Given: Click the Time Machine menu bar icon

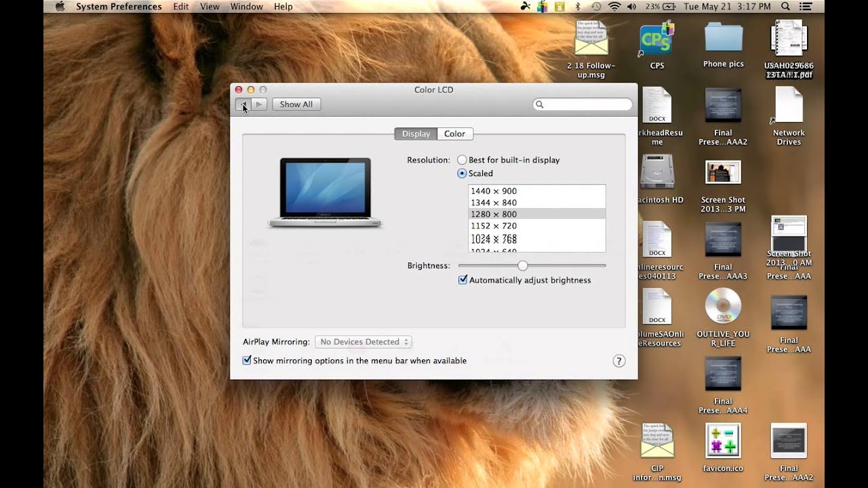Looking at the screenshot, I should (x=596, y=7).
